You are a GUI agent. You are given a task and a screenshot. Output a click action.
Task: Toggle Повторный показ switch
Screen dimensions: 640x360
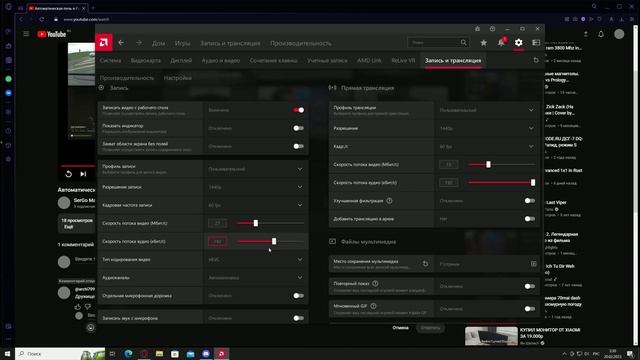tap(529, 286)
